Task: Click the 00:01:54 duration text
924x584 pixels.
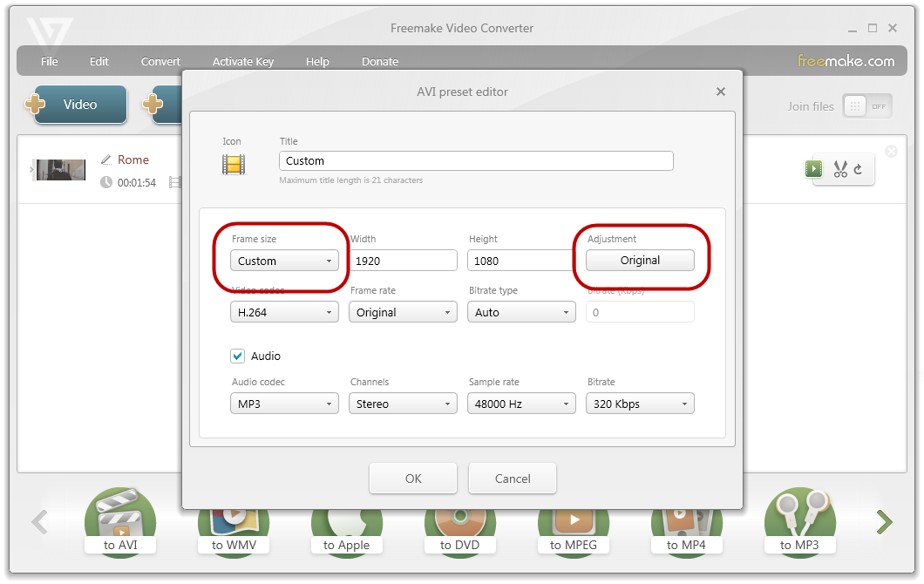Action: pyautogui.click(x=137, y=183)
